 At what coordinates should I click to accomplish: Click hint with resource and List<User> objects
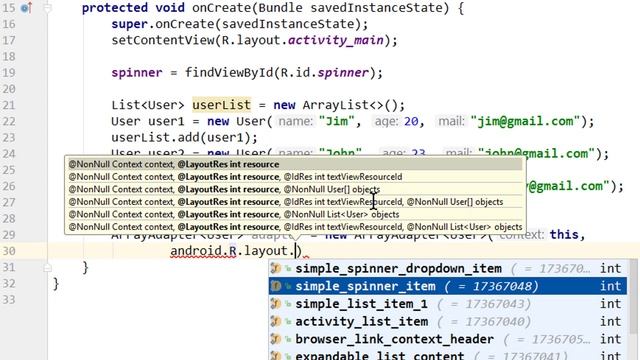295,214
